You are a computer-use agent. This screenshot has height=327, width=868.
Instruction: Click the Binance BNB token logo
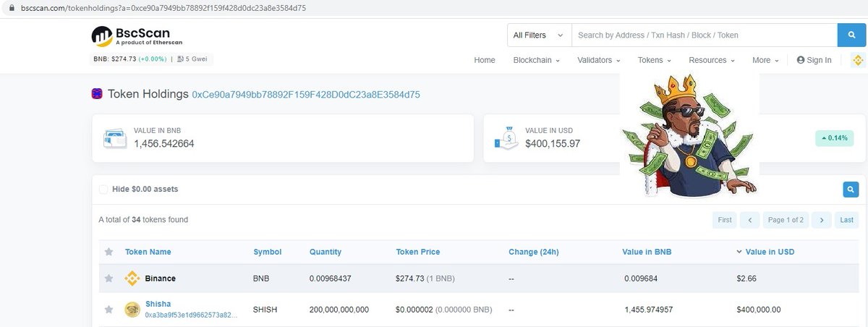point(132,278)
